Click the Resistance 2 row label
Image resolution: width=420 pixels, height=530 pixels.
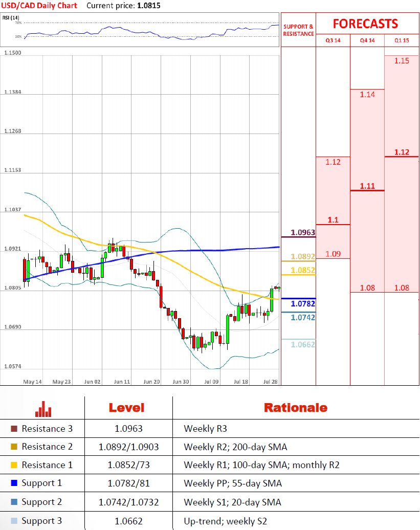tap(47, 447)
